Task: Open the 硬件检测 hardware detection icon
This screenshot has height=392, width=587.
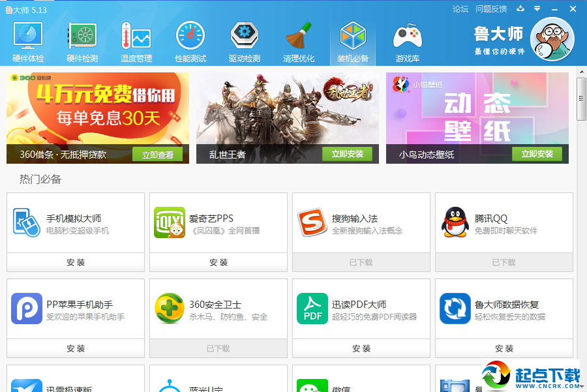Action: (82, 36)
